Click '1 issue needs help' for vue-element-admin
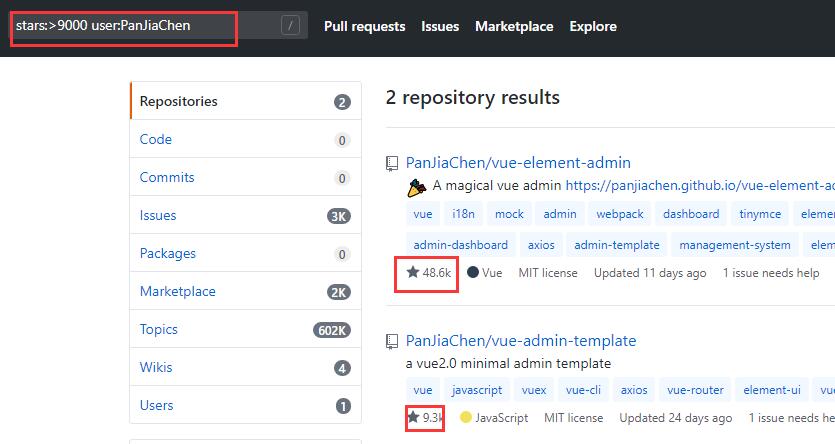The image size is (835, 444). point(771,273)
